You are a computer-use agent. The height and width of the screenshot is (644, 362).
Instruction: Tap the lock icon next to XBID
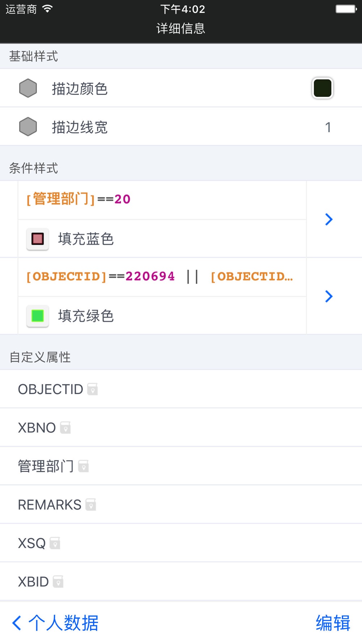click(58, 582)
